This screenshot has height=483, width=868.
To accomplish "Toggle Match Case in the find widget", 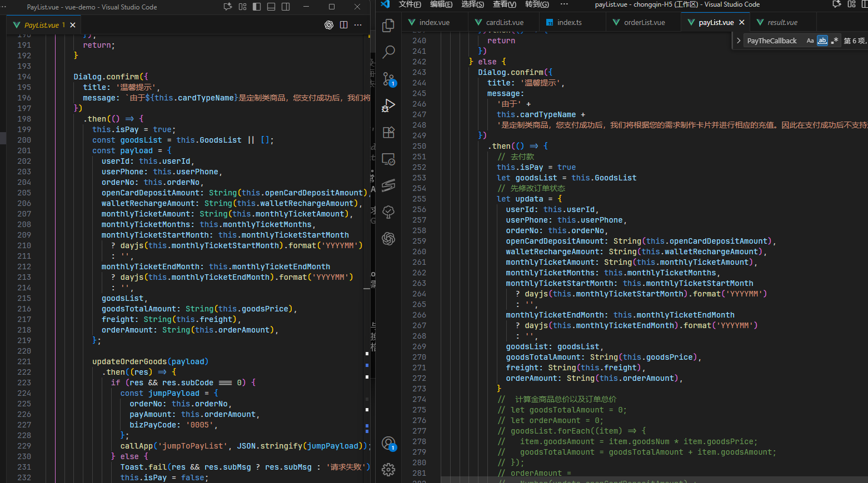I will tap(810, 41).
